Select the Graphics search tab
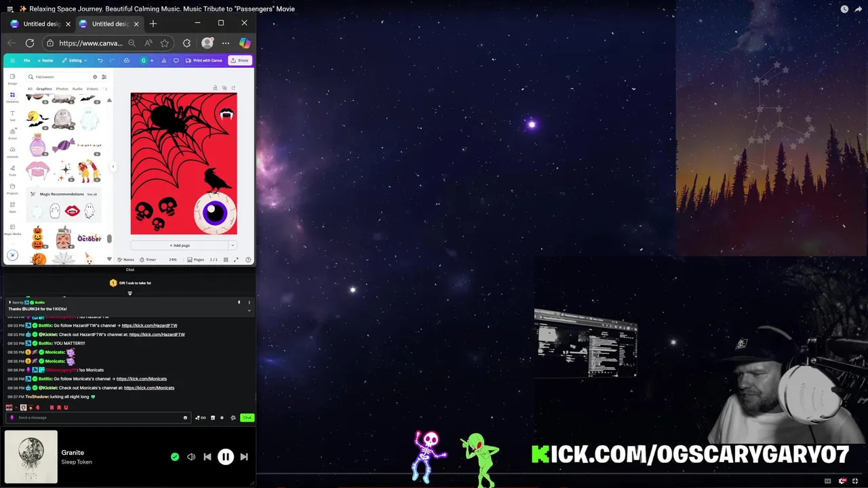This screenshot has height=488, width=868. [x=44, y=89]
